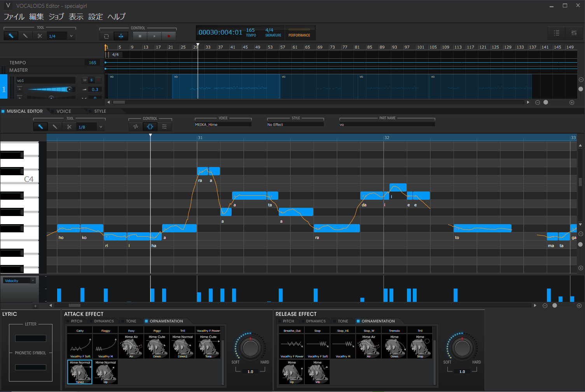585x392 pixels.
Task: Switch to the VOICE tab
Action: pos(64,111)
